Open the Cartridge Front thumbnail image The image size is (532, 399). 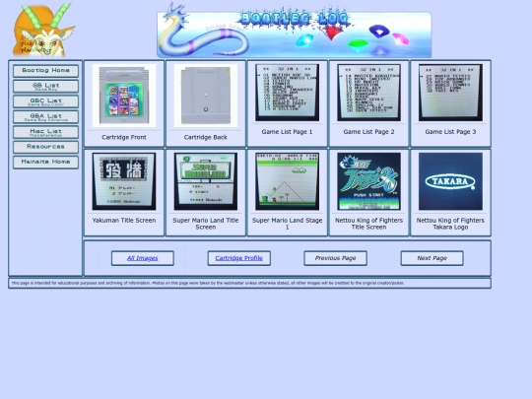124,96
